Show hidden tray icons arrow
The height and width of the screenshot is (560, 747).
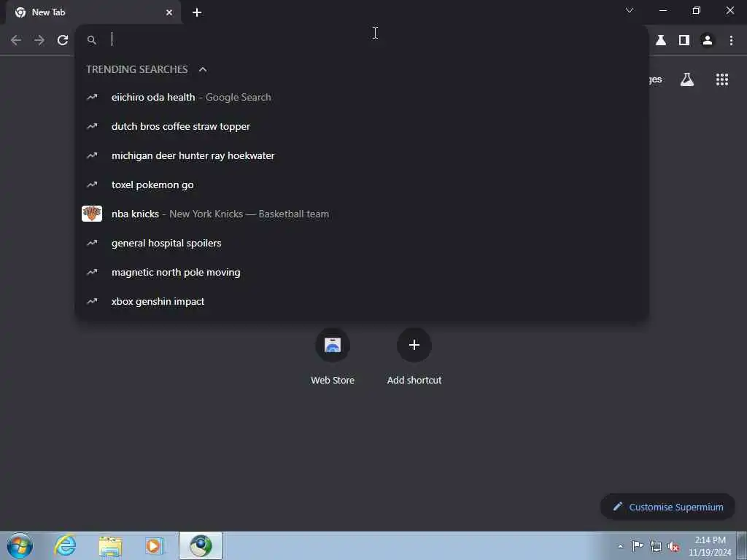[x=620, y=546]
